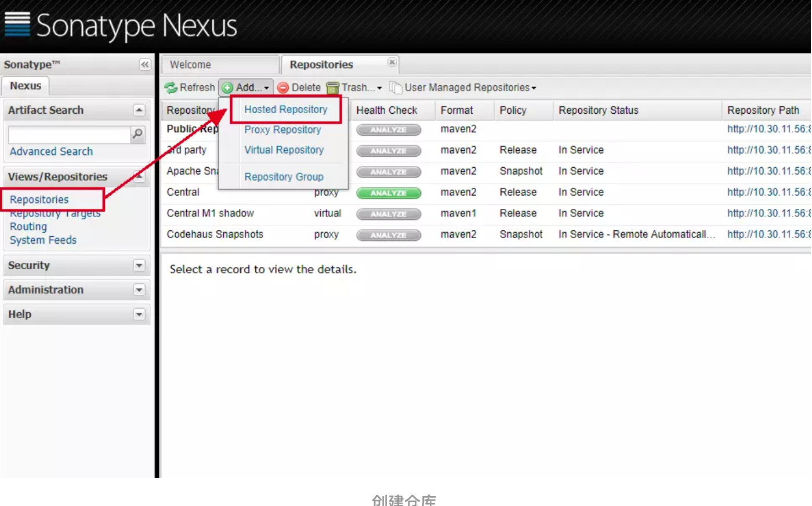The height and width of the screenshot is (506, 812).
Task: Switch to the Repositories tab
Action: [x=340, y=64]
